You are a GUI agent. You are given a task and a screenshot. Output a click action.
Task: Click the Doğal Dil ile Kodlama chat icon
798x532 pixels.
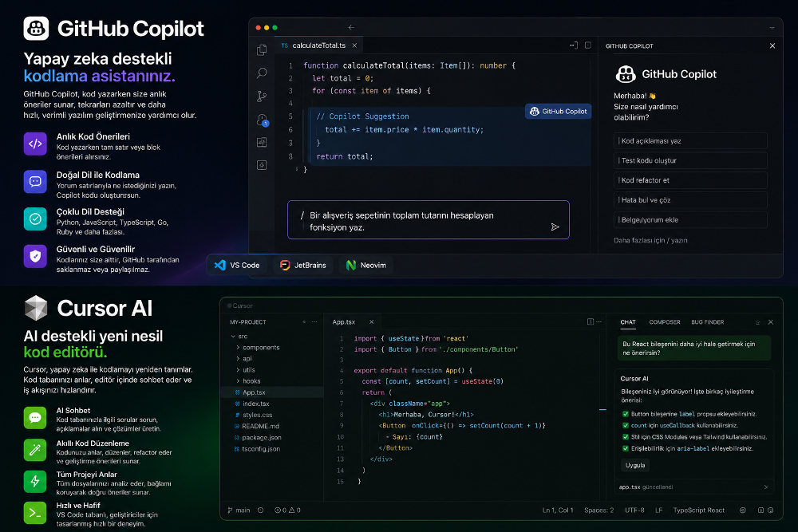35,182
